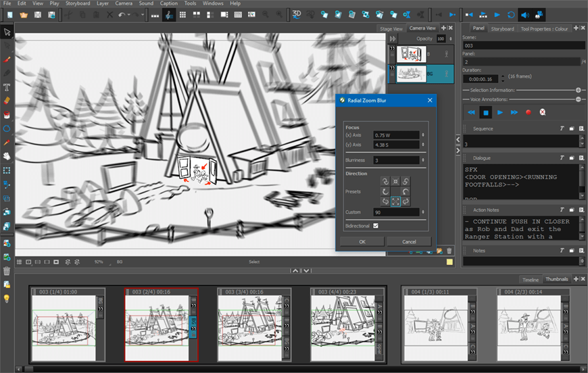Click the Duration timecode field
This screenshot has height=373, width=588.
point(481,79)
